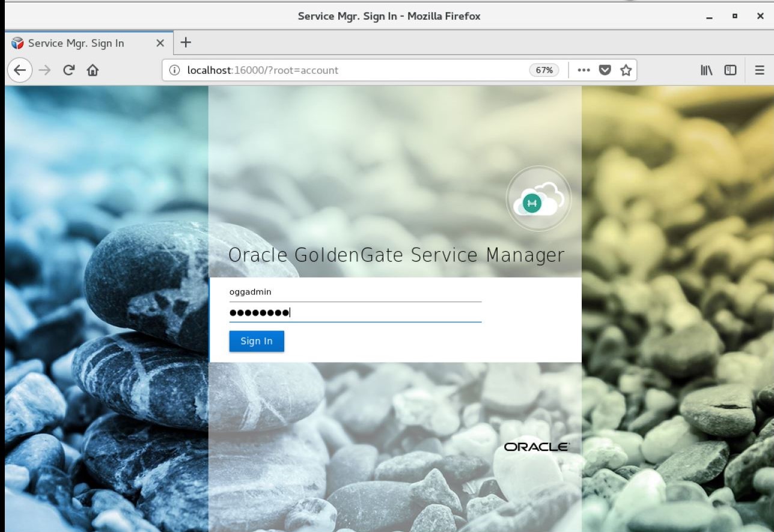The image size is (774, 532).
Task: Maximize the Firefox window
Action: coord(734,17)
